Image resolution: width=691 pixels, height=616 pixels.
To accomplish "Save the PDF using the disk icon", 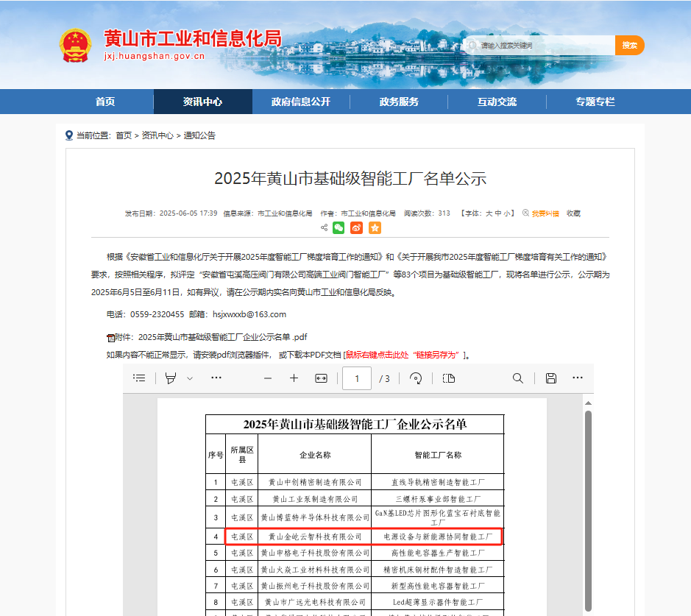I will 550,378.
